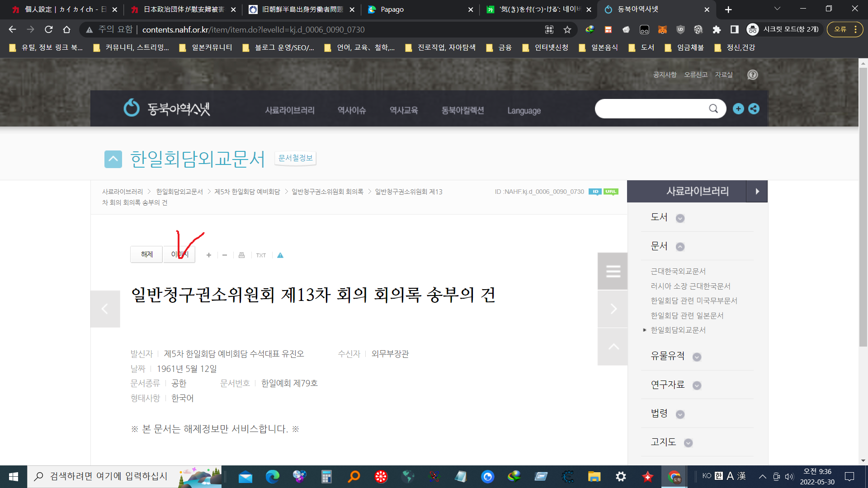Collapse header with blue up-chevron button
Image resolution: width=868 pixels, height=488 pixels.
coord(113,159)
